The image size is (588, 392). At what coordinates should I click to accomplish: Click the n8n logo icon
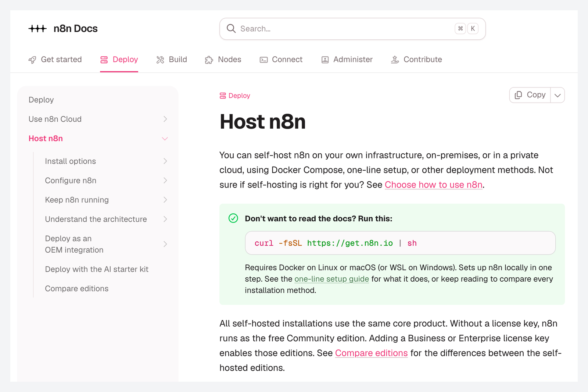tap(37, 29)
